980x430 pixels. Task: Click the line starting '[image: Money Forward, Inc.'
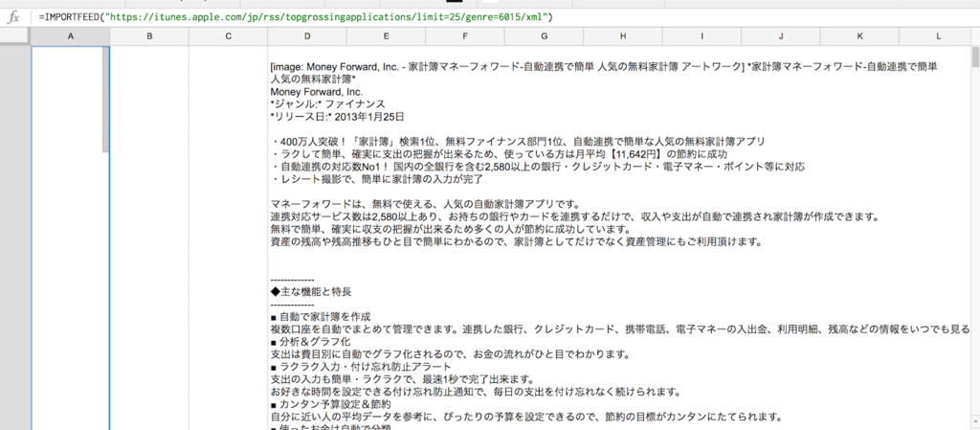[604, 67]
